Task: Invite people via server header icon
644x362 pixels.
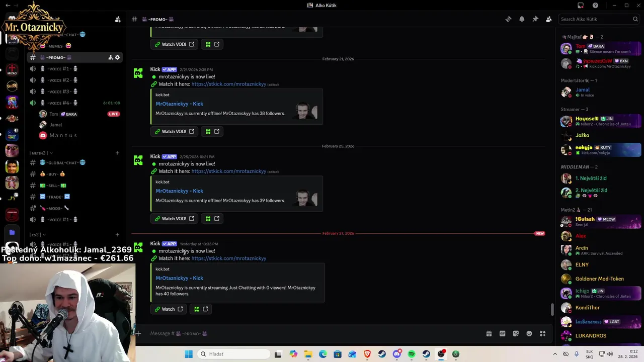Action: pos(118,19)
